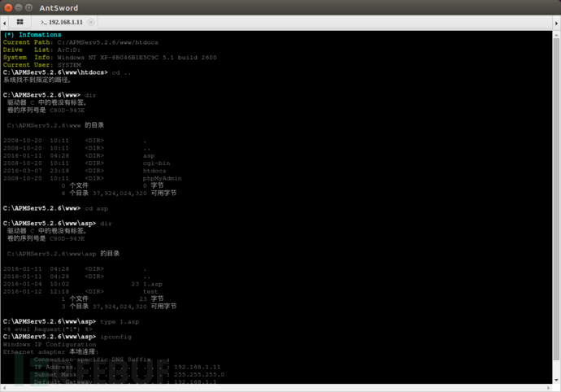Screen dimensions: 561x392
Task: Click the vertical scrollbar down arrow
Action: [x=556, y=380]
